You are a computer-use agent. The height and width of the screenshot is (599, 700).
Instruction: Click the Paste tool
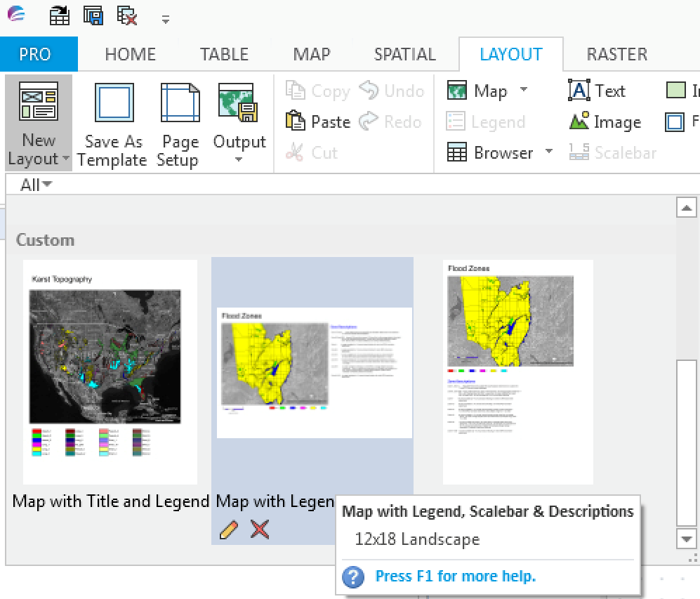coord(317,121)
